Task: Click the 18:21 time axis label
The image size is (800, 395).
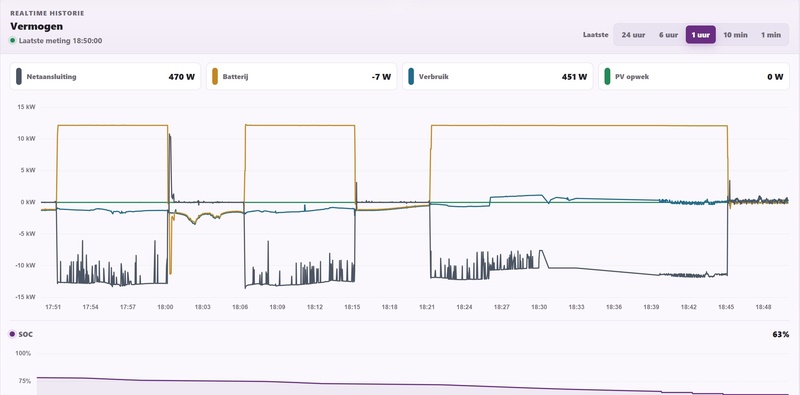Action: click(x=427, y=307)
